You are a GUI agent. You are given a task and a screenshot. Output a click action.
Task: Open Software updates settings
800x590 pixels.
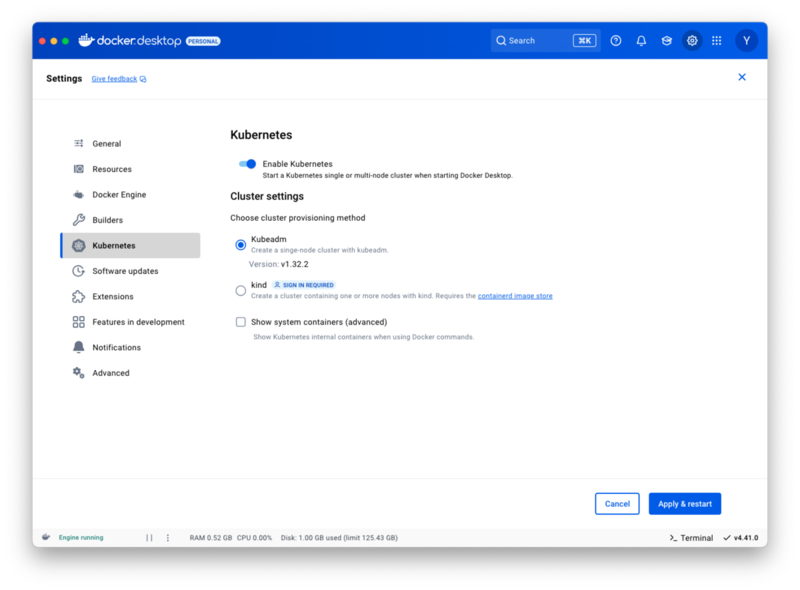pyautogui.click(x=131, y=271)
